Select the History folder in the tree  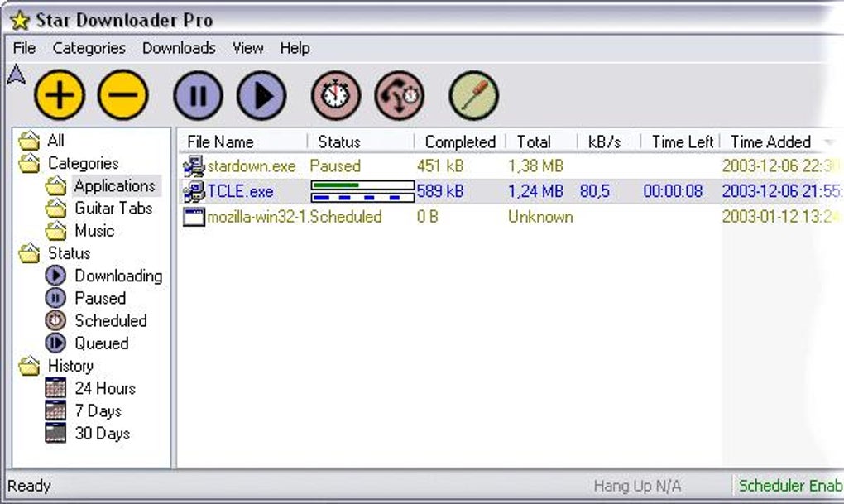70,366
